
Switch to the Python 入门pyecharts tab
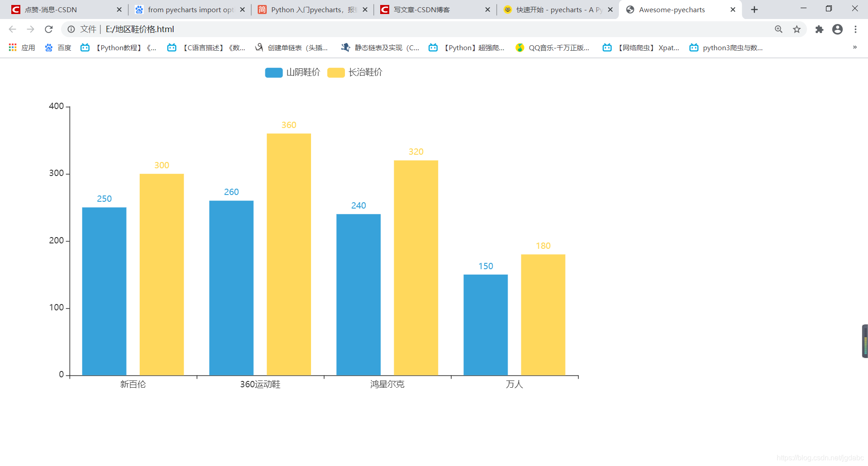point(312,10)
